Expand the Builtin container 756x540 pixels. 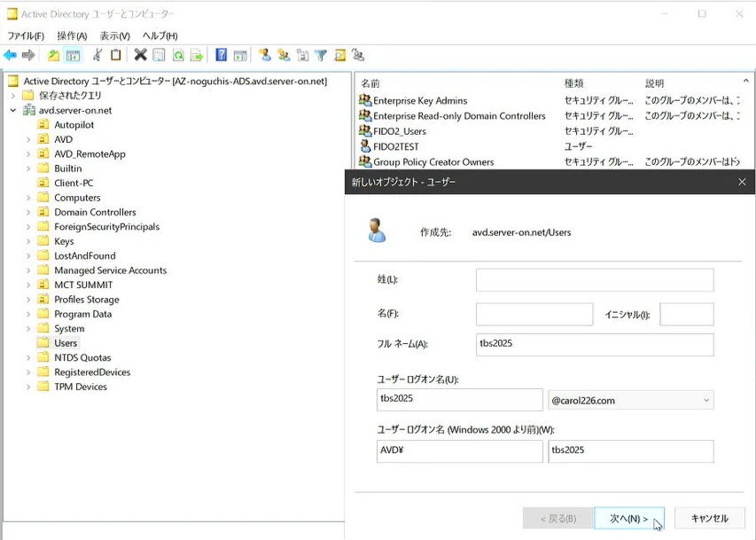(x=28, y=168)
